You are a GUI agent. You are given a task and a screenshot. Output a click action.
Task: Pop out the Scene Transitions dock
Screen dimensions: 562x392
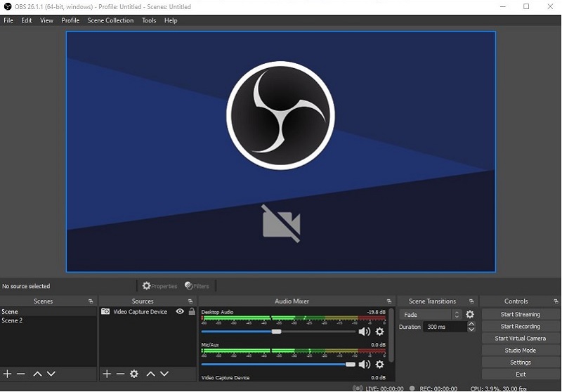coord(471,301)
